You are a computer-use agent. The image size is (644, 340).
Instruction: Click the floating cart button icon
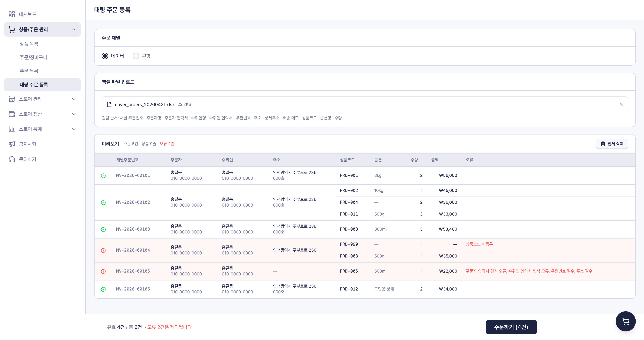[x=626, y=321]
